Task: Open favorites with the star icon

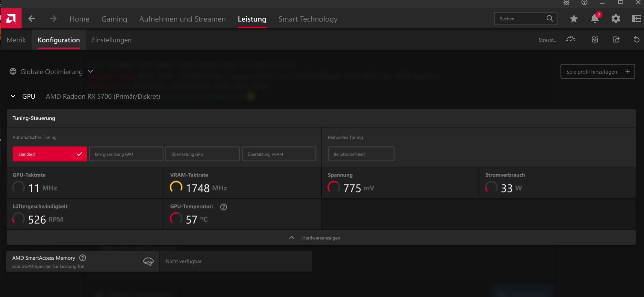Action: (x=574, y=19)
